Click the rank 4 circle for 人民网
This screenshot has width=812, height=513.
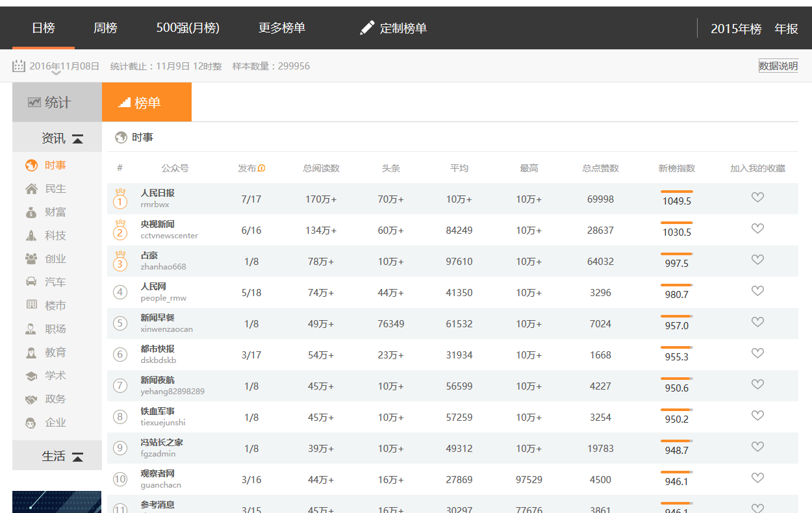pyautogui.click(x=120, y=292)
